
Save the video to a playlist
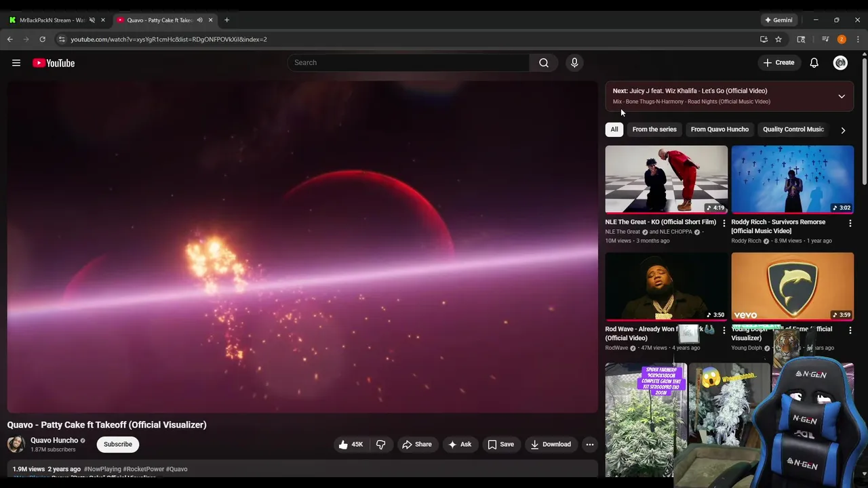pyautogui.click(x=501, y=445)
